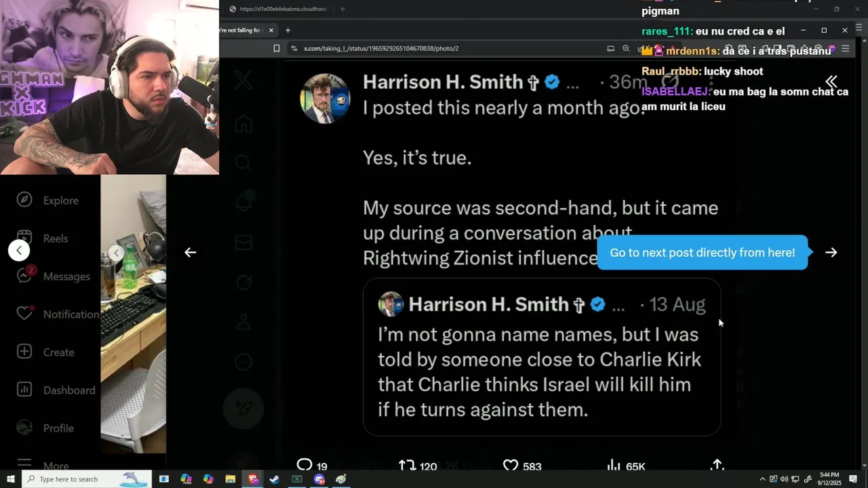Click chat username ISABELLAEJ

[x=675, y=91]
